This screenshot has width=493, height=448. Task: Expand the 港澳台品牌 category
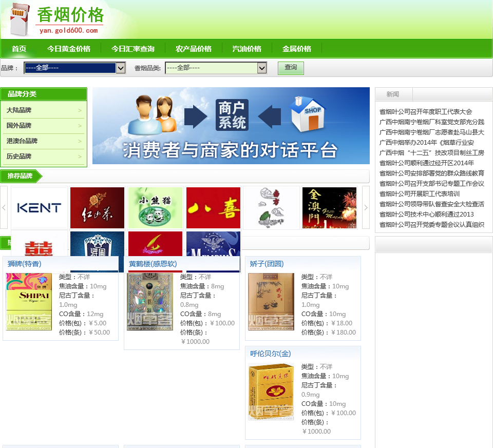click(x=44, y=141)
